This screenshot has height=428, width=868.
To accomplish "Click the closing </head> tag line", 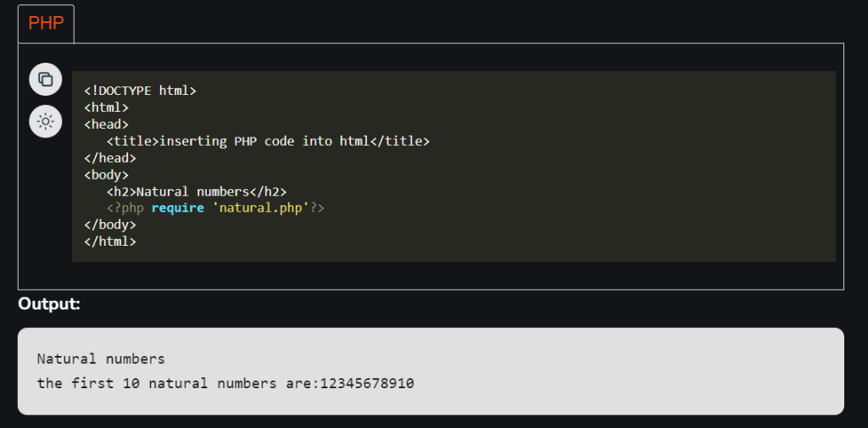I will point(110,158).
